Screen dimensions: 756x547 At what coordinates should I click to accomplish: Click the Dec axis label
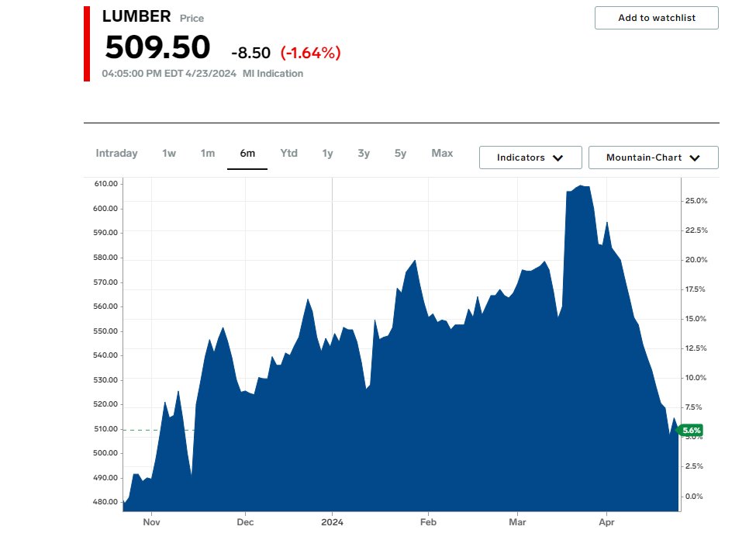[x=245, y=522]
